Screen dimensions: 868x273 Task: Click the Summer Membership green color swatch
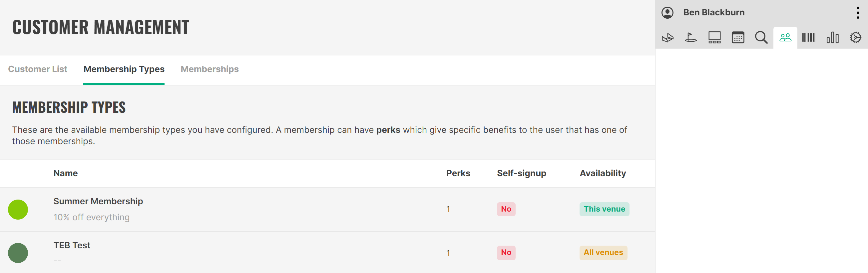[18, 210]
